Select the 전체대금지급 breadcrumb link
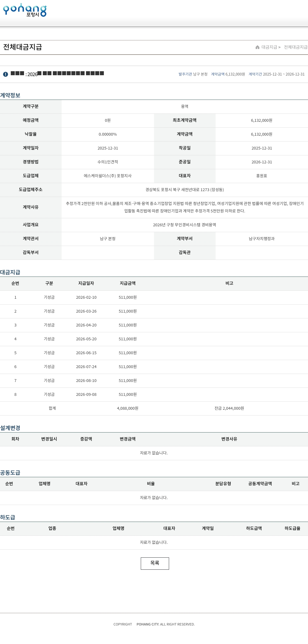 pos(296,47)
